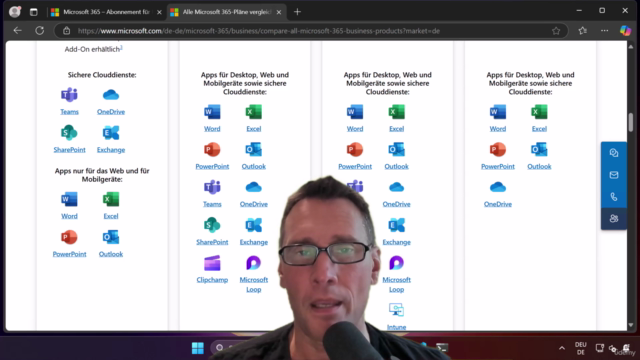The image size is (640, 360).
Task: Click Exchange icon in the column with Intune
Action: (x=396, y=225)
